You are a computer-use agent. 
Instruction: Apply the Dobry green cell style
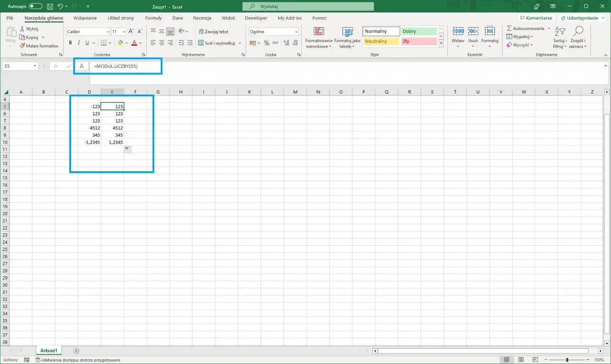point(419,31)
